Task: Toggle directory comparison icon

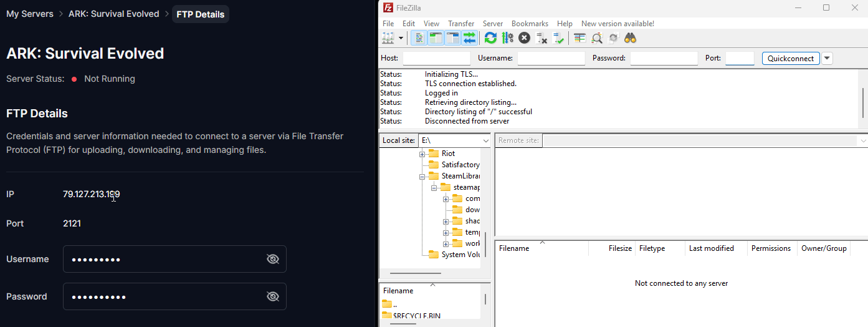Action: point(597,38)
